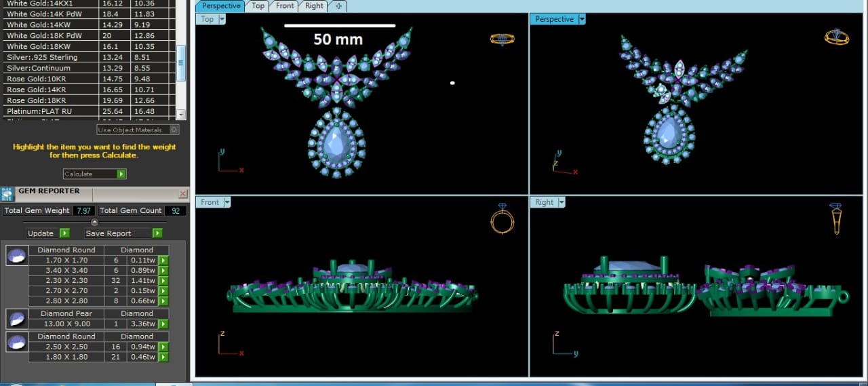Close the Gem Reporter panel
The width and height of the screenshot is (868, 386).
[182, 194]
